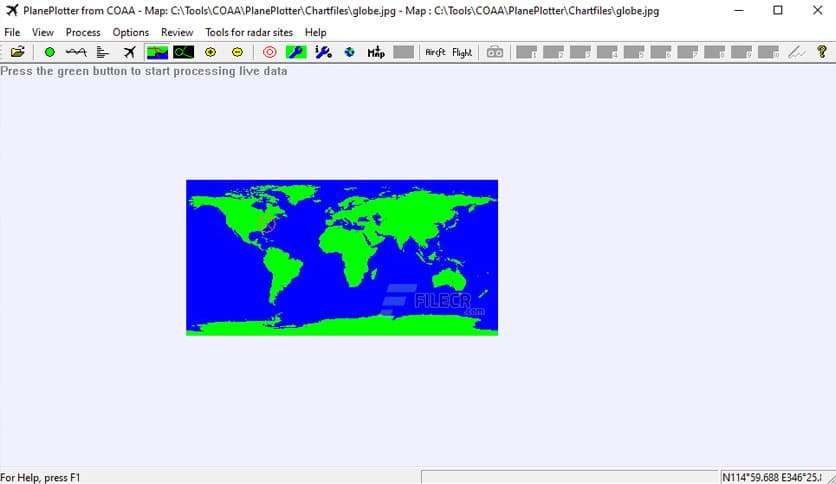The width and height of the screenshot is (836, 484).
Task: Zoom in with the yellow plus icon
Action: (211, 52)
